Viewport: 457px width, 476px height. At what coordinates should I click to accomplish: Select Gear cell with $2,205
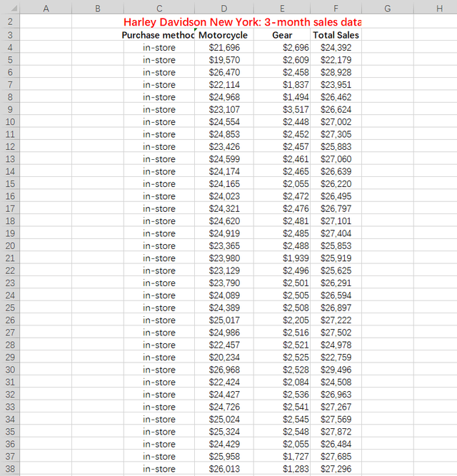[x=282, y=320]
